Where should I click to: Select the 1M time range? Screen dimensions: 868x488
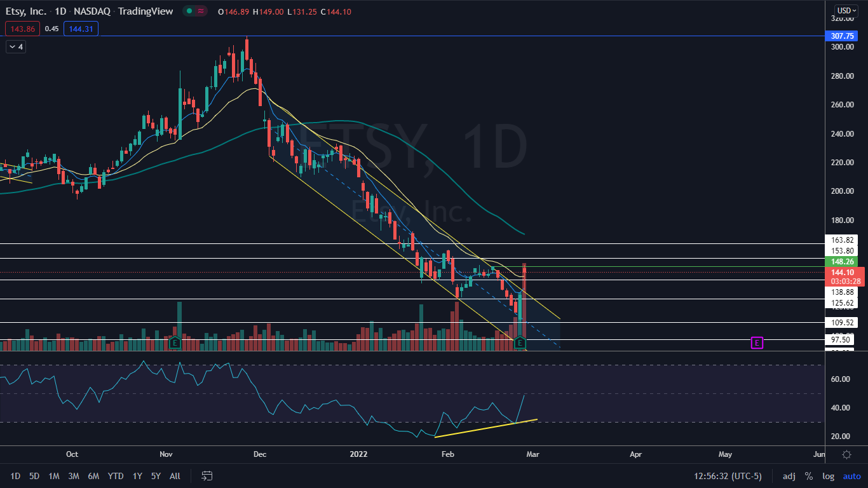point(54,476)
